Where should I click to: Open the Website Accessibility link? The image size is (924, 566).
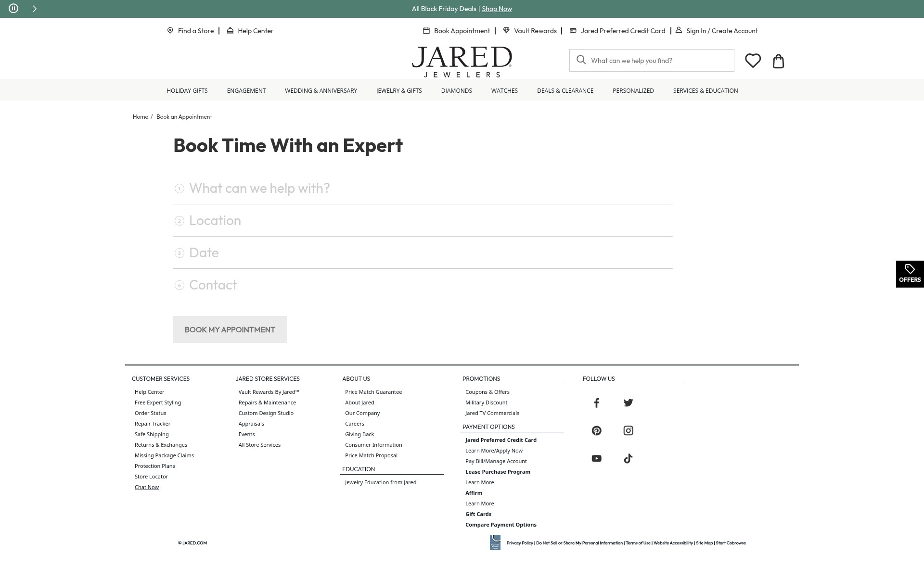click(x=673, y=543)
